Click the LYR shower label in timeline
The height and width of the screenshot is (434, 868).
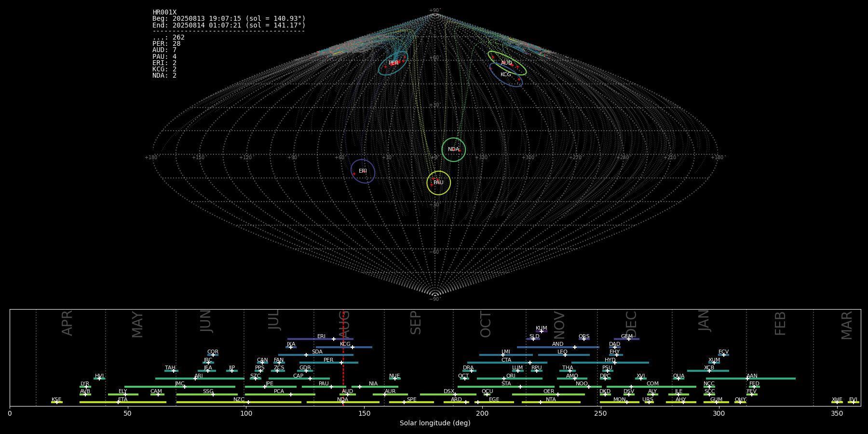click(85, 384)
